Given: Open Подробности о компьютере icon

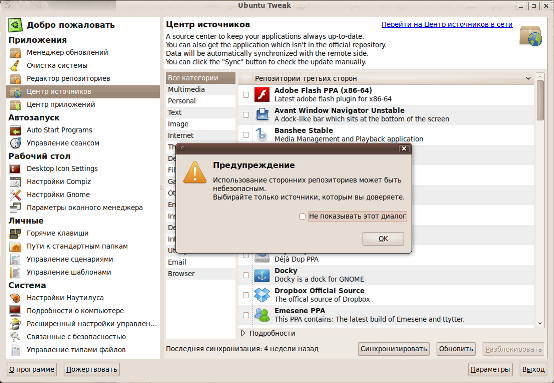Looking at the screenshot, I should pos(15,311).
